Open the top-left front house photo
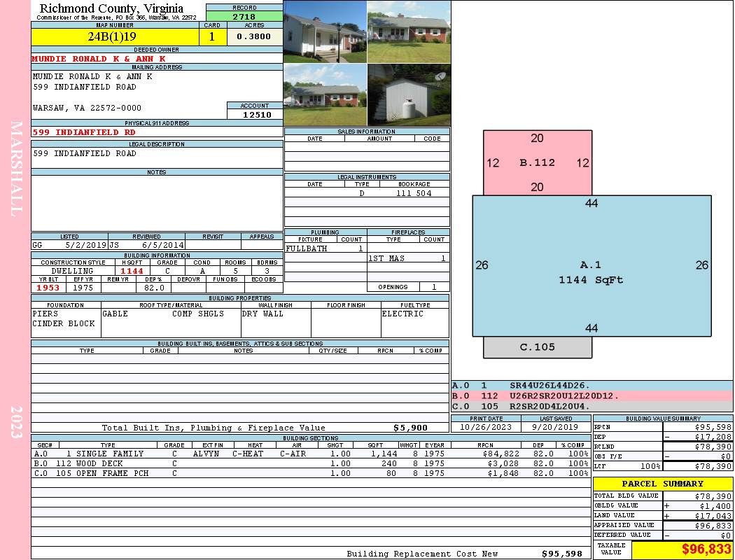The height and width of the screenshot is (560, 735). click(x=325, y=32)
